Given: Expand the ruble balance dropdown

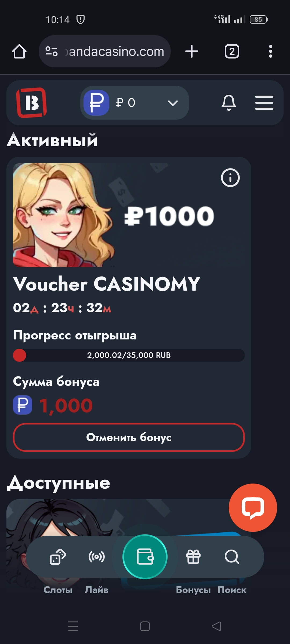Looking at the screenshot, I should (x=135, y=103).
